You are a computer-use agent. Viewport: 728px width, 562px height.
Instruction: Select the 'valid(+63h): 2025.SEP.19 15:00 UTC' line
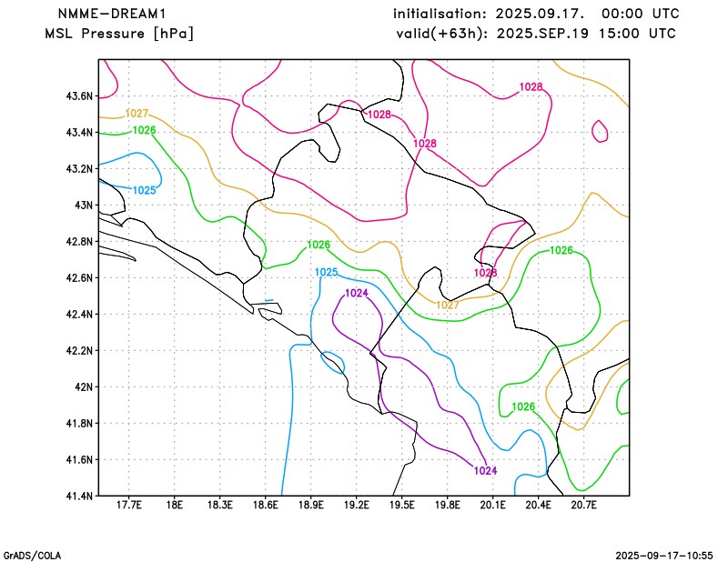coord(536,34)
